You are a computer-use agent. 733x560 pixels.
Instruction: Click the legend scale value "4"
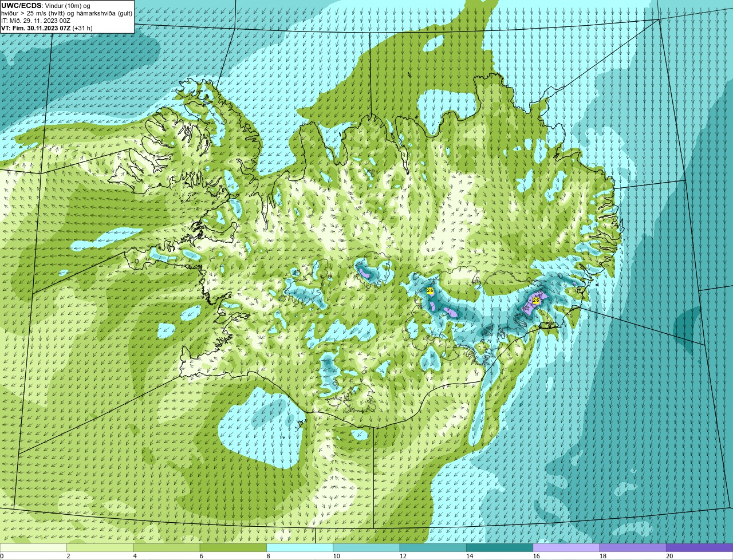point(135,556)
